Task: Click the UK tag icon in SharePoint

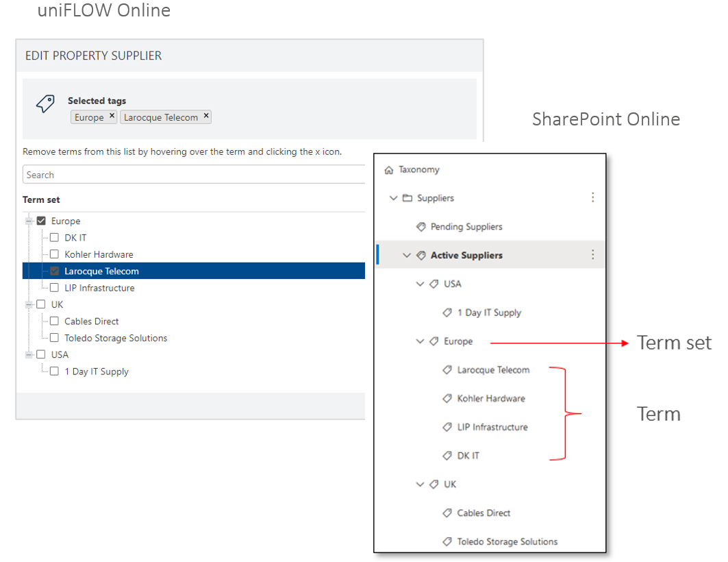Action: 434,485
